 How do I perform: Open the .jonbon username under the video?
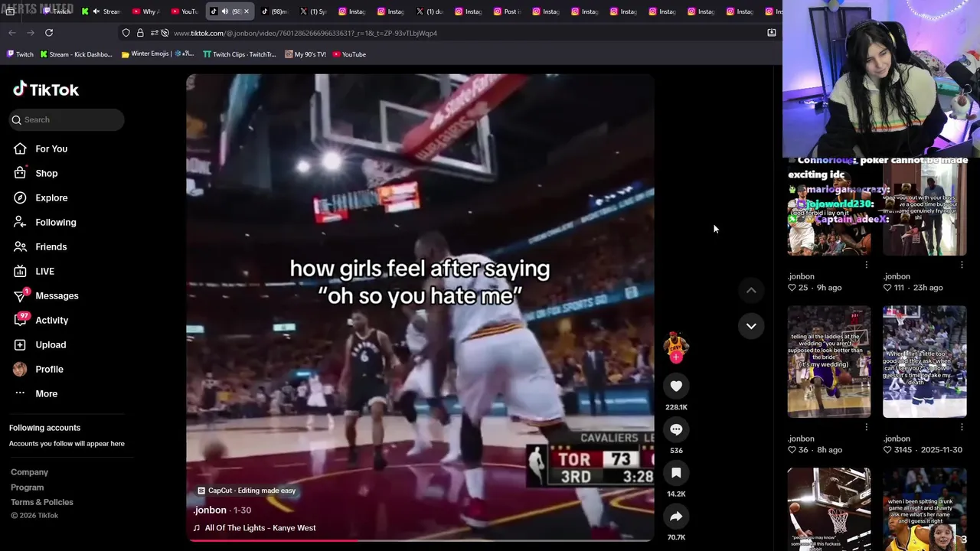[210, 510]
